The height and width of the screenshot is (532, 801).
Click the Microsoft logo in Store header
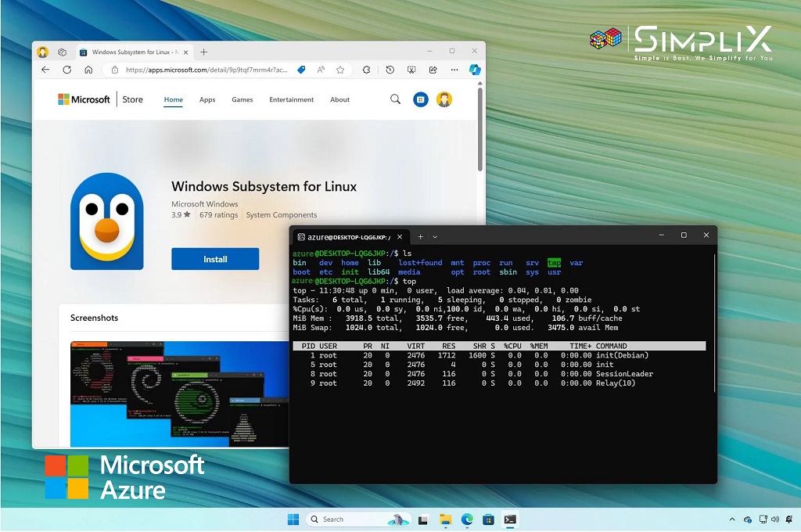pyautogui.click(x=84, y=99)
